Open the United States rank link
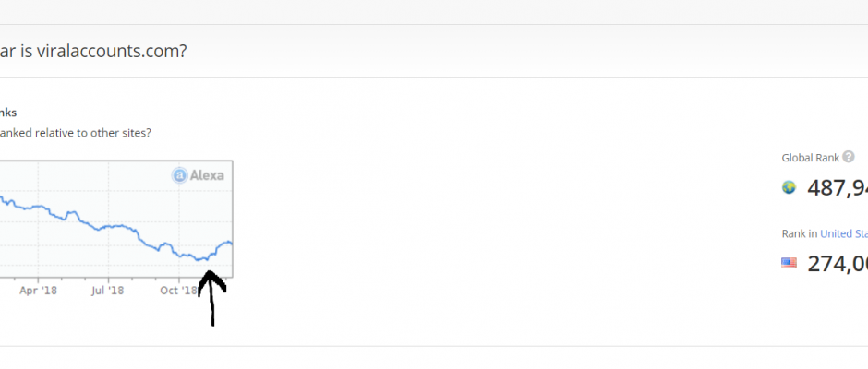Screen dimensions: 868x369 click(x=844, y=233)
